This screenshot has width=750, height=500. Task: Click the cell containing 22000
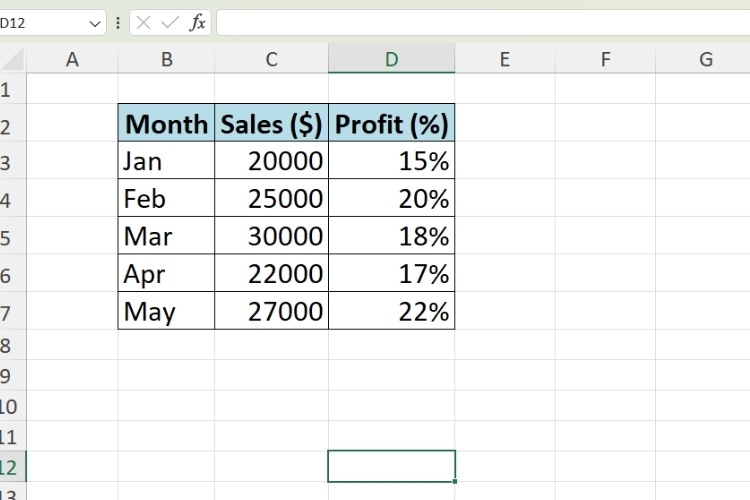click(x=272, y=273)
